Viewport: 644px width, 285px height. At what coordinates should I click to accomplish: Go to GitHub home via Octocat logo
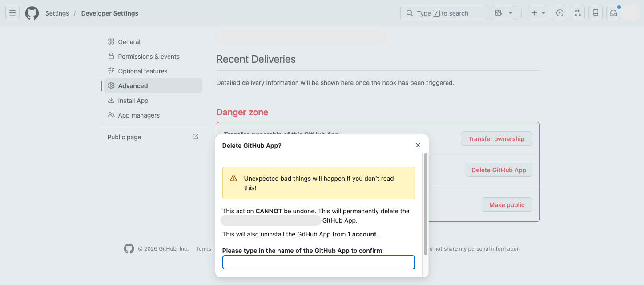[x=32, y=13]
